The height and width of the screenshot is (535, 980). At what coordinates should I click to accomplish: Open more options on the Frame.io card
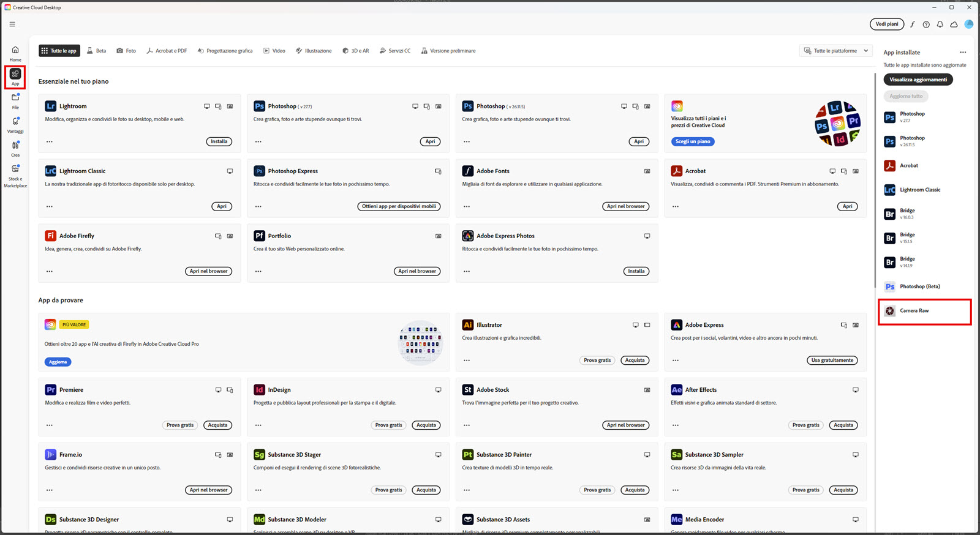click(x=50, y=490)
